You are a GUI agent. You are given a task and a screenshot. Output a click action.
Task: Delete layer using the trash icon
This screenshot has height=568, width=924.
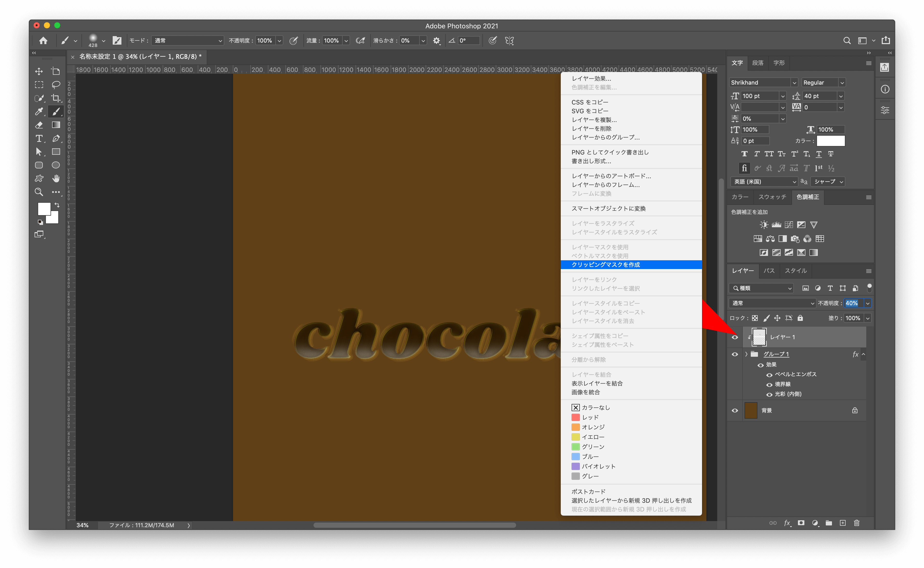pyautogui.click(x=856, y=523)
